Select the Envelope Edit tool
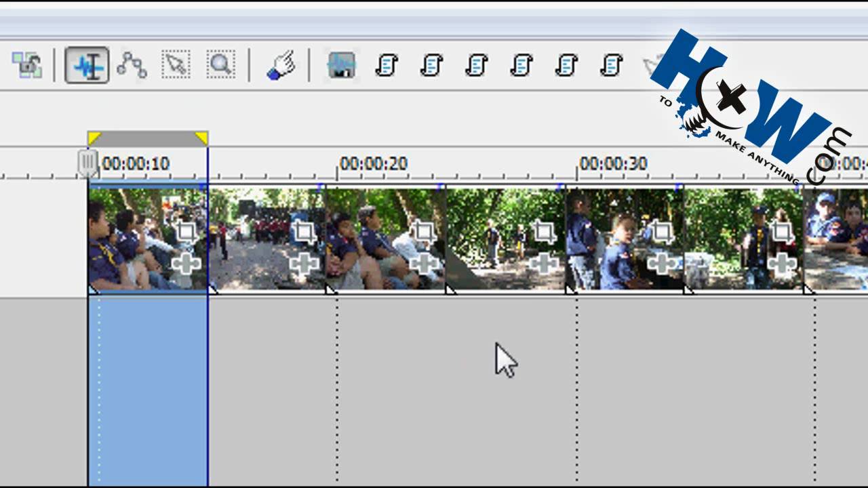This screenshot has height=488, width=868. click(x=132, y=66)
